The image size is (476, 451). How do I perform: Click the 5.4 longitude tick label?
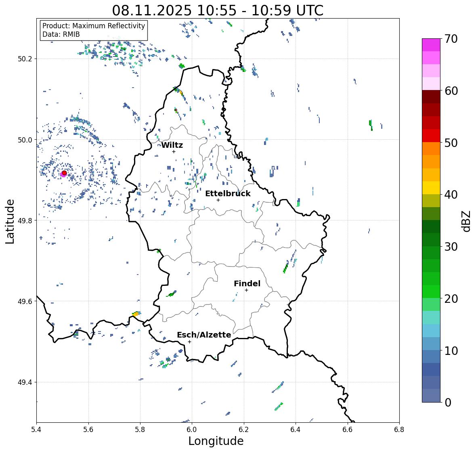coord(36,430)
